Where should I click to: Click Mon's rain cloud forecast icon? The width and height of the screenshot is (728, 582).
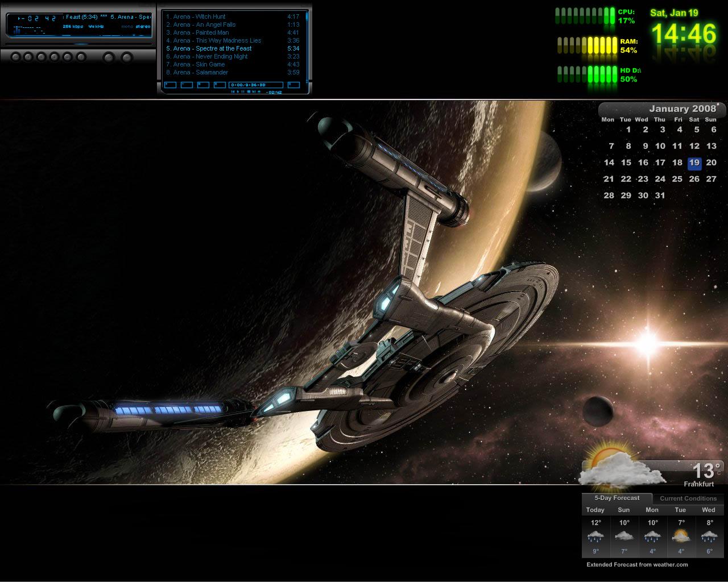[x=652, y=536]
